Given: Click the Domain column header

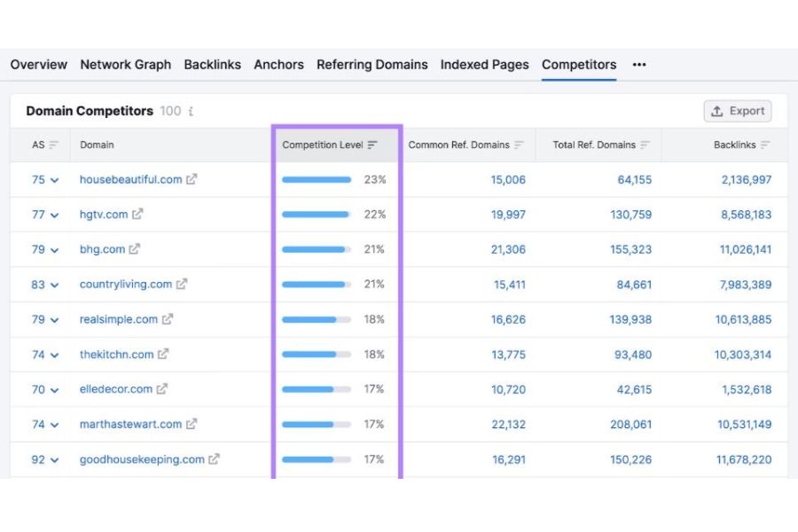Looking at the screenshot, I should (97, 145).
